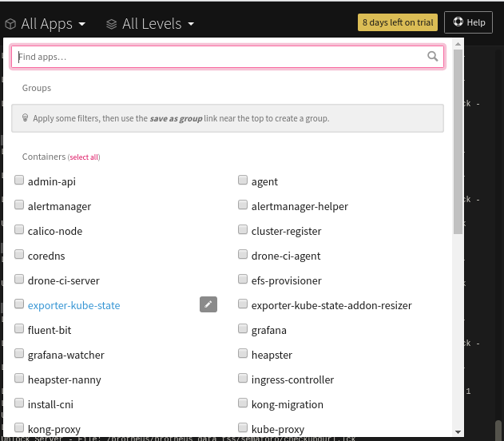Click the exporter-kube-state link
The image size is (504, 441).
pos(73,305)
